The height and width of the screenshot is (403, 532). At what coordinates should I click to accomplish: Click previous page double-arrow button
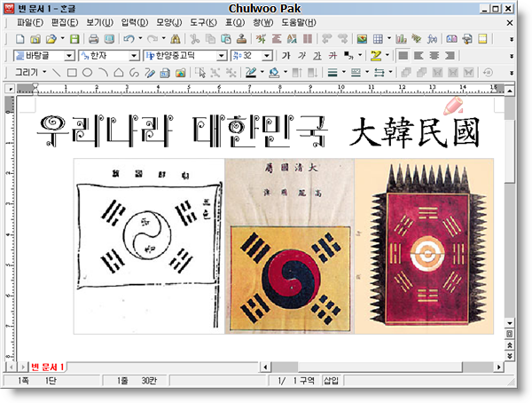coord(510,345)
